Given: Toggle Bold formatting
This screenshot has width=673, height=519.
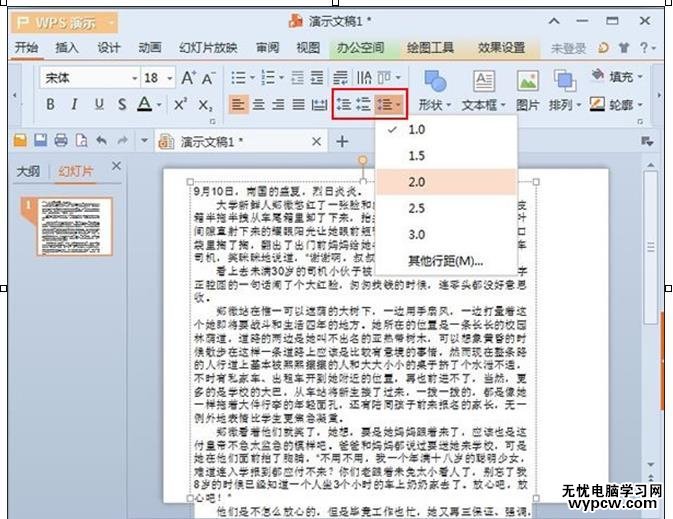Looking at the screenshot, I should [51, 104].
